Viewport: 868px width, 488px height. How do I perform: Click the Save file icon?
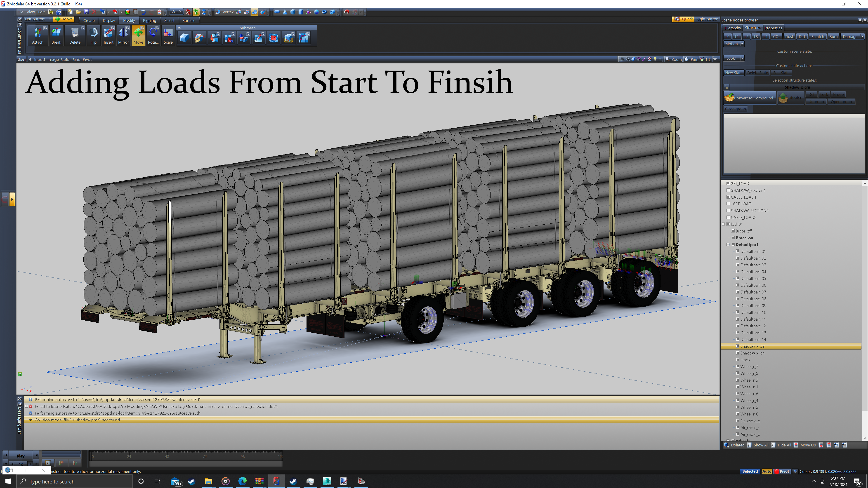point(86,12)
